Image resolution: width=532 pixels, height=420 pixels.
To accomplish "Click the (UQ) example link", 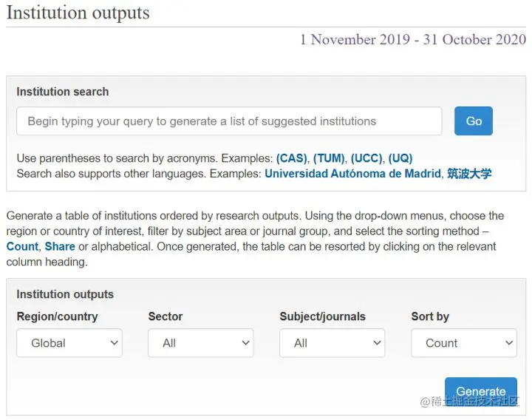I will (x=400, y=158).
